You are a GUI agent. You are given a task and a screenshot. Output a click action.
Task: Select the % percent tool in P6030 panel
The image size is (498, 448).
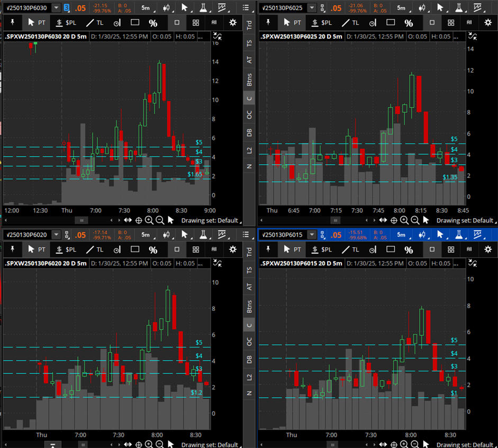pyautogui.click(x=153, y=23)
